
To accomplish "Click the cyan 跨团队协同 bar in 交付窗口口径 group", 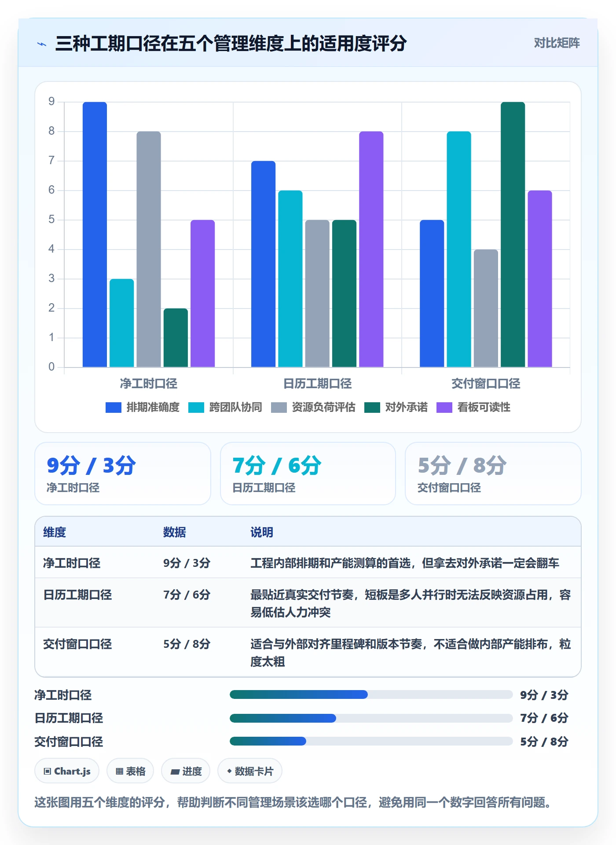I will [459, 249].
